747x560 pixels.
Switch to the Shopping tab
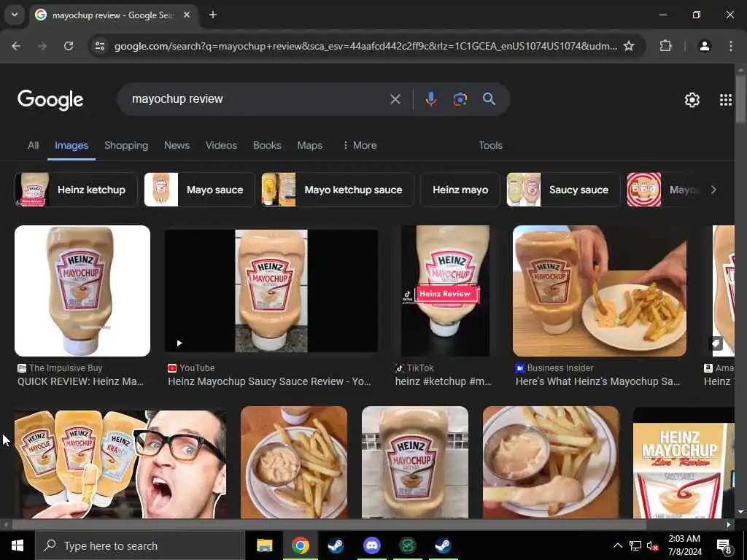(125, 145)
